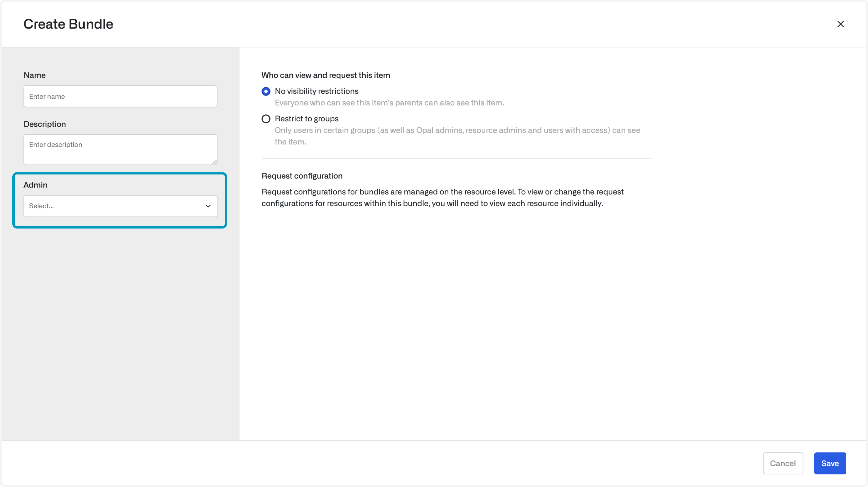Click "Everyone who can see" helper text

click(x=389, y=103)
